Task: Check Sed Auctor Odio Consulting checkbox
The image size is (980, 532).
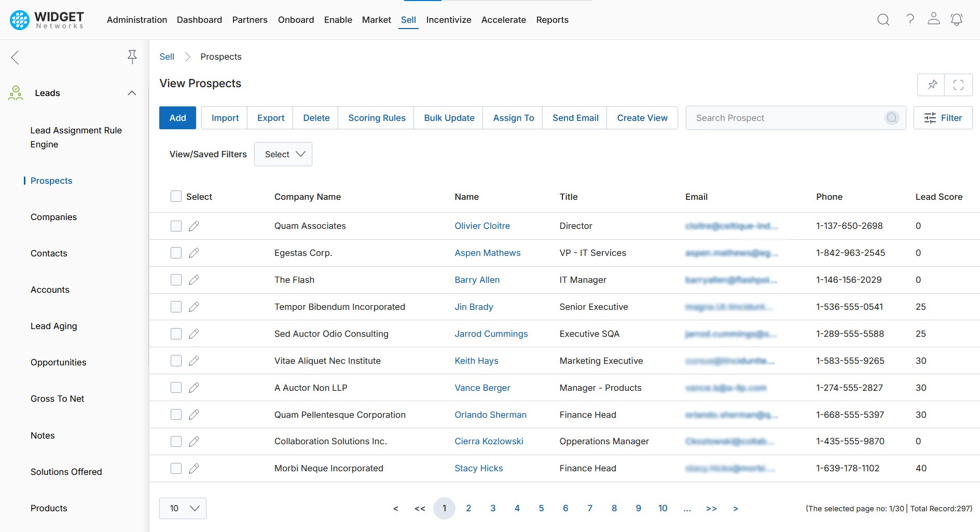Action: pos(176,334)
